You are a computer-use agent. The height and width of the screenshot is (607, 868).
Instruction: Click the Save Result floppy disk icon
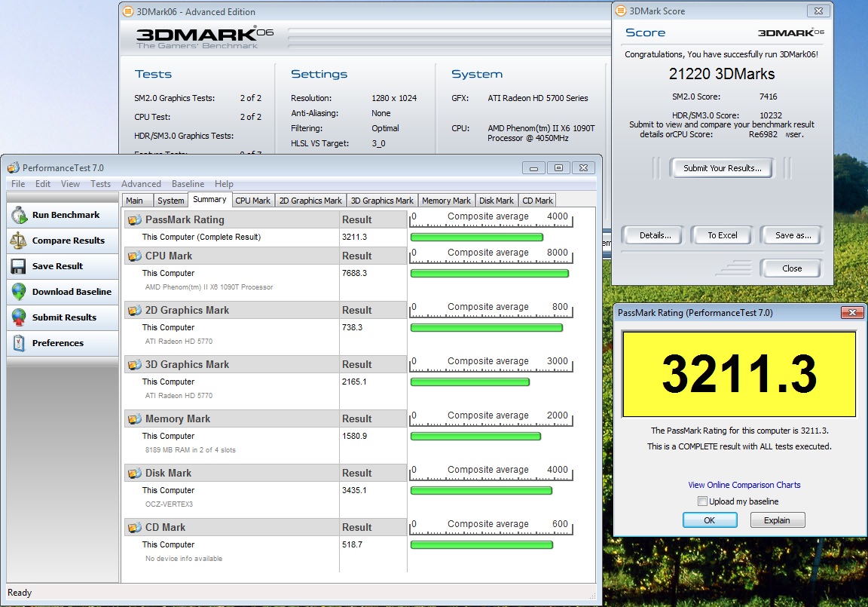18,266
